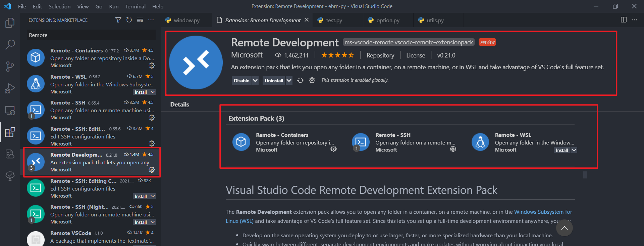The width and height of the screenshot is (644, 246).
Task: Filter extensions with the funnel icon
Action: (x=118, y=20)
